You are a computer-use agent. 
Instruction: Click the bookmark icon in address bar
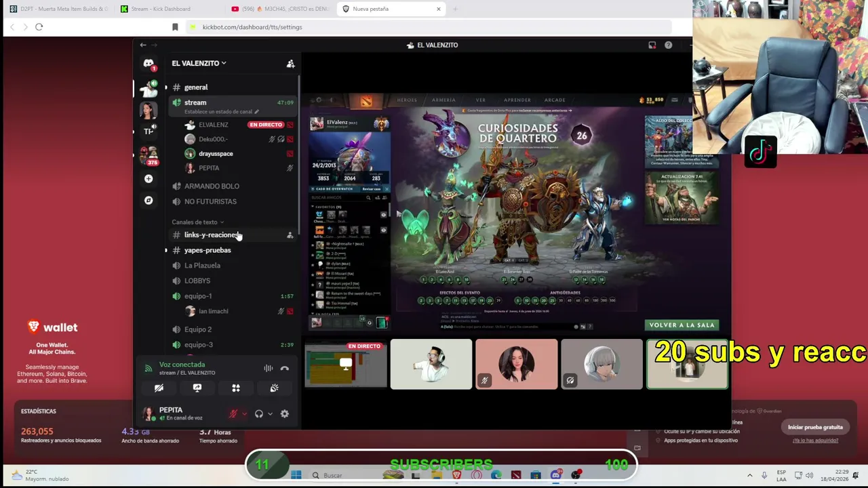pyautogui.click(x=175, y=27)
